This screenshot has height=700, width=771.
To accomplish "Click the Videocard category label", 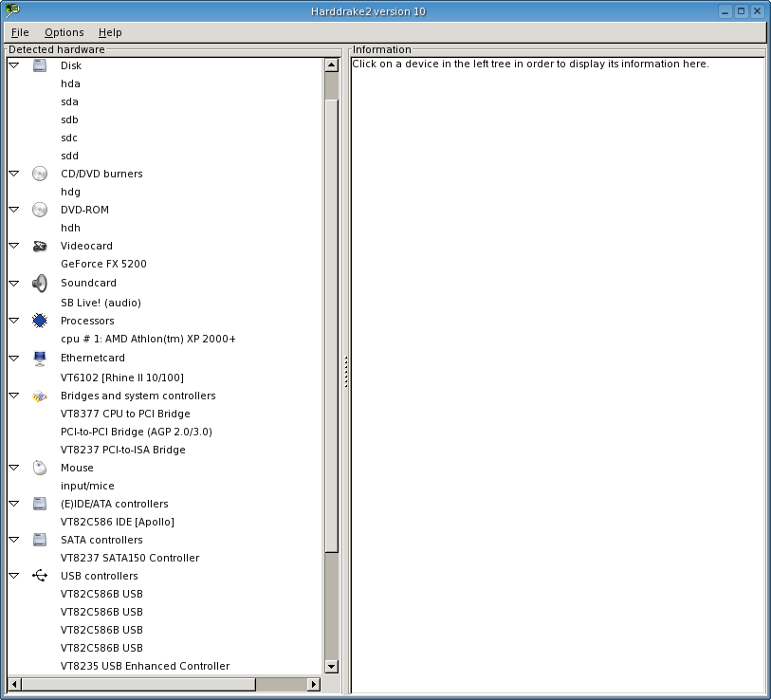I will click(x=86, y=246).
